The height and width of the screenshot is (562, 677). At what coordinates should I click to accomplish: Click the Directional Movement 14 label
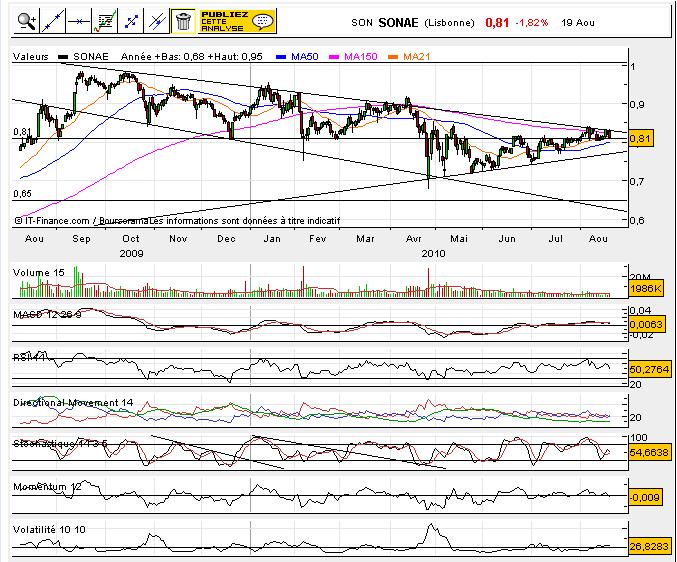(73, 403)
